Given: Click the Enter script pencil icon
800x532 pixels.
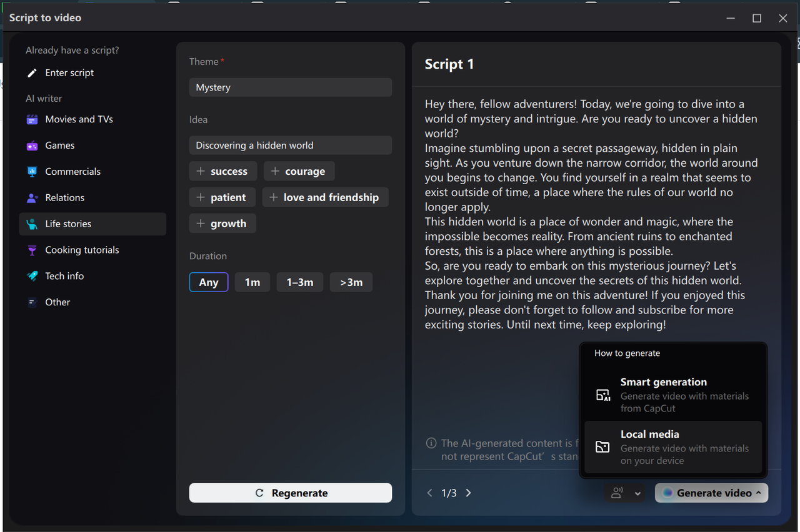Looking at the screenshot, I should pyautogui.click(x=32, y=72).
